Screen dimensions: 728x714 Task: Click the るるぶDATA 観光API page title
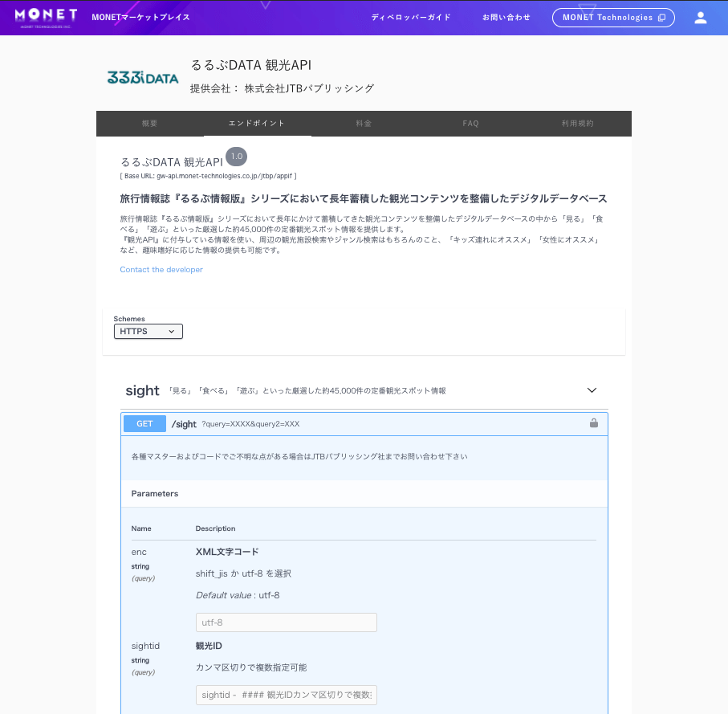tap(251, 65)
